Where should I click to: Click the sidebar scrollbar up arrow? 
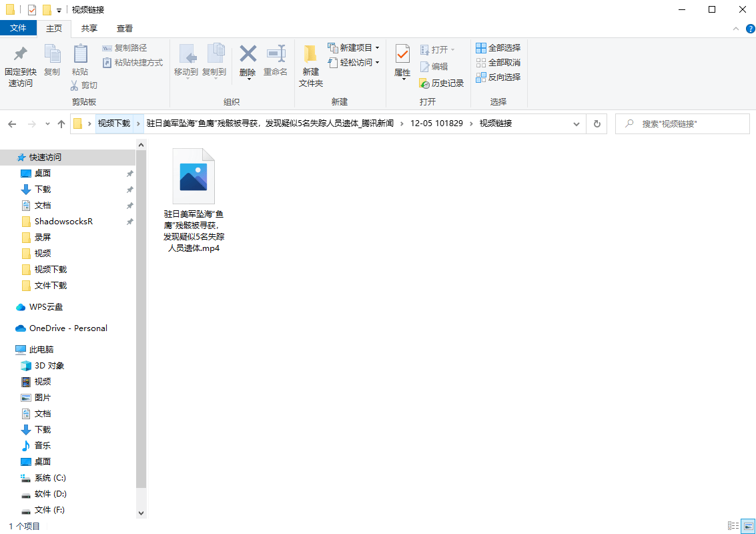point(141,144)
